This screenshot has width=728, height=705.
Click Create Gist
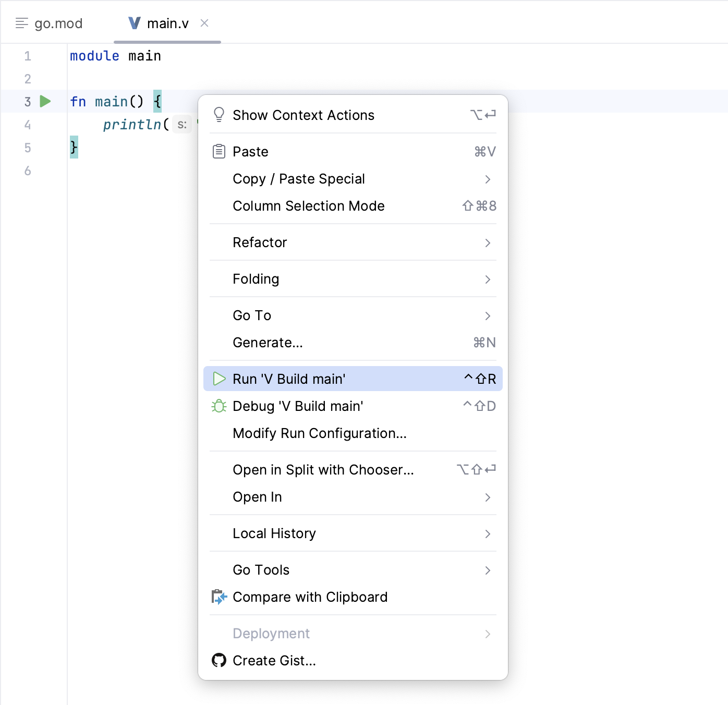pos(274,661)
